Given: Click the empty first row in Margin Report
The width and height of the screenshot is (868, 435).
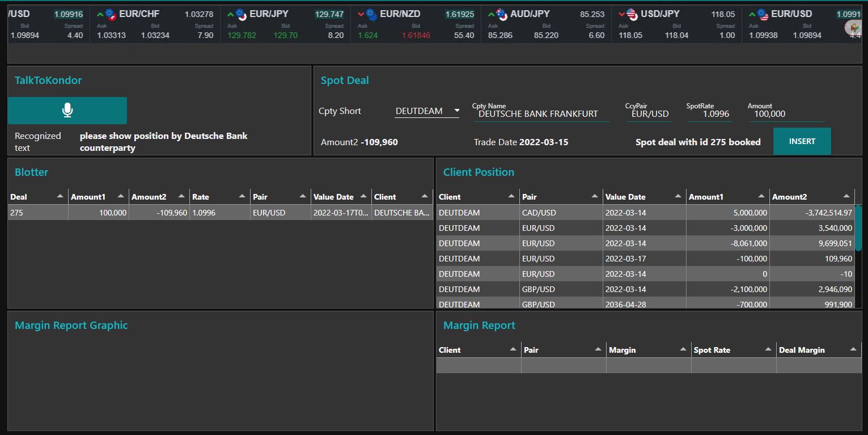Looking at the screenshot, I should coord(649,365).
